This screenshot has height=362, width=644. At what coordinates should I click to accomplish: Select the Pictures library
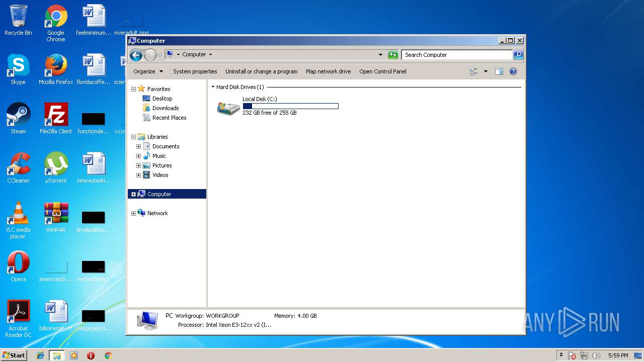click(x=157, y=165)
